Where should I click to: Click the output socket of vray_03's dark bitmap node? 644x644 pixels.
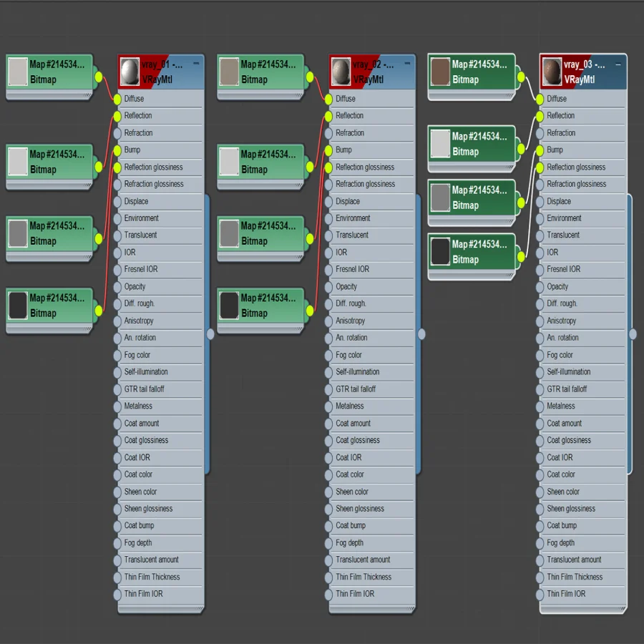click(521, 257)
